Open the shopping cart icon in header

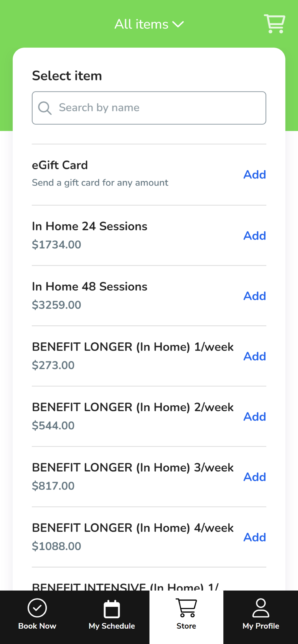coord(274,24)
